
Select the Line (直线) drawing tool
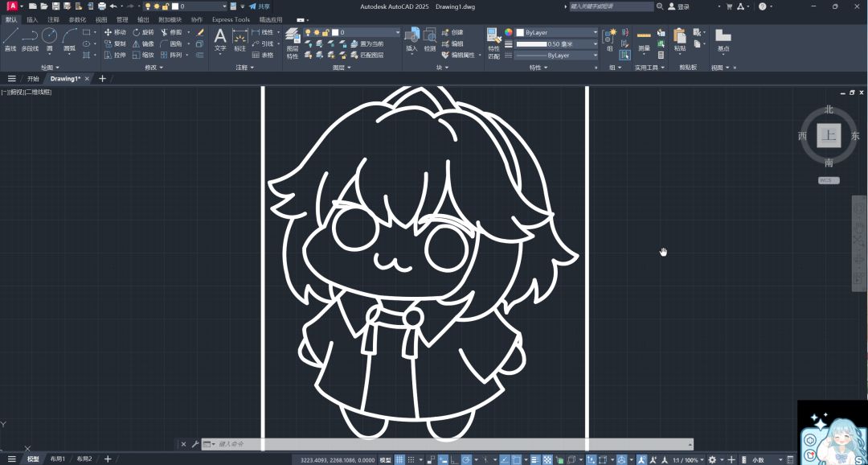tap(10, 40)
